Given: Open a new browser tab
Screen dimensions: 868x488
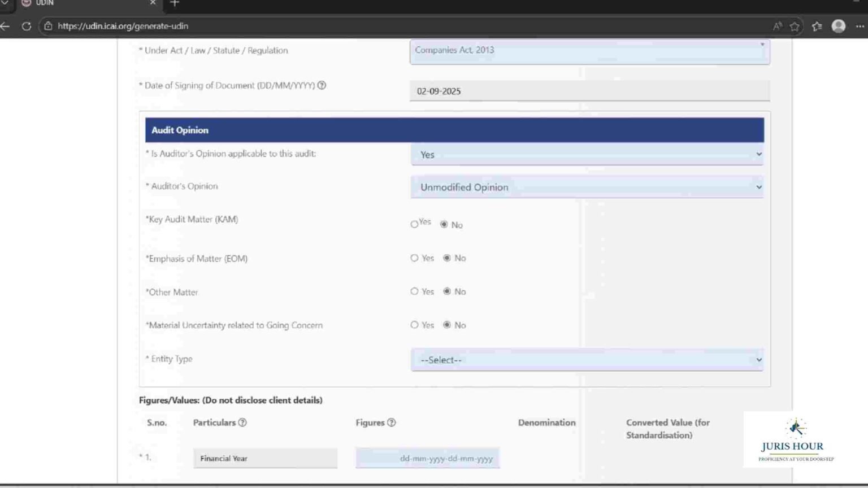Looking at the screenshot, I should coord(175,3).
